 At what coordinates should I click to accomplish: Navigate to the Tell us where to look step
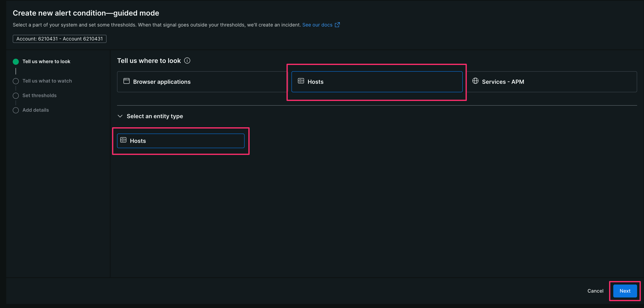coord(46,61)
